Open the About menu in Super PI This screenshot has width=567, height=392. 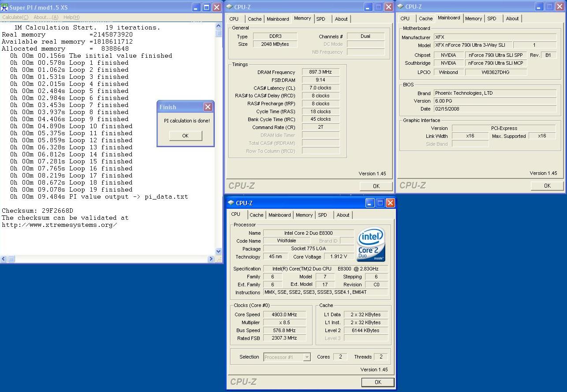point(46,17)
